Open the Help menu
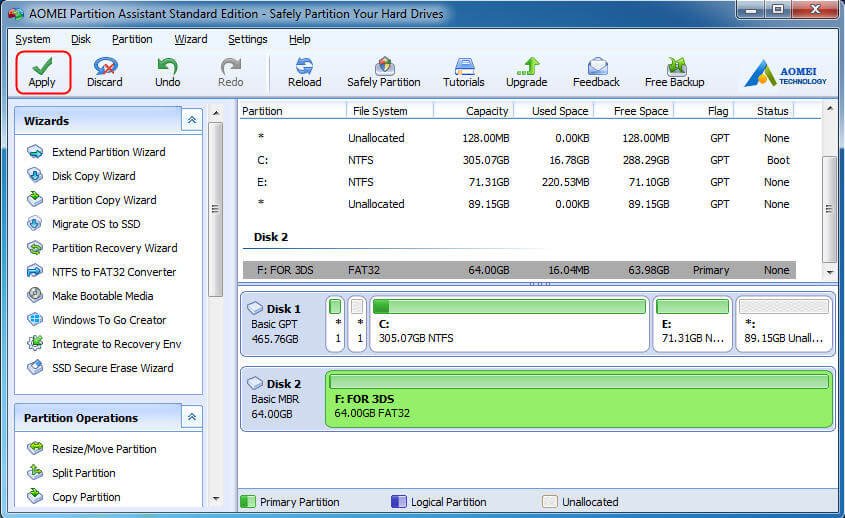845x518 pixels. (300, 39)
